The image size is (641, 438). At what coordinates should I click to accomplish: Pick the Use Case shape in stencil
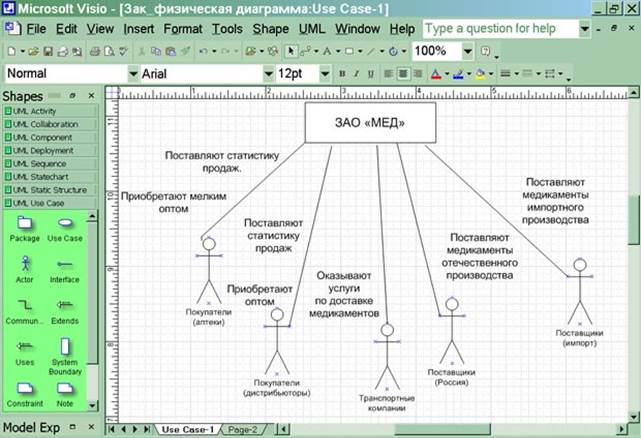point(65,229)
